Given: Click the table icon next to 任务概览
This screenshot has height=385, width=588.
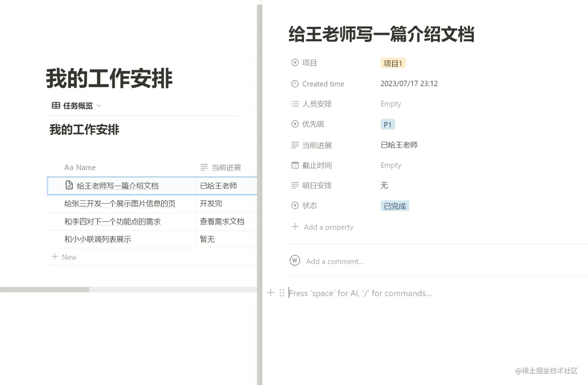Looking at the screenshot, I should click(56, 105).
